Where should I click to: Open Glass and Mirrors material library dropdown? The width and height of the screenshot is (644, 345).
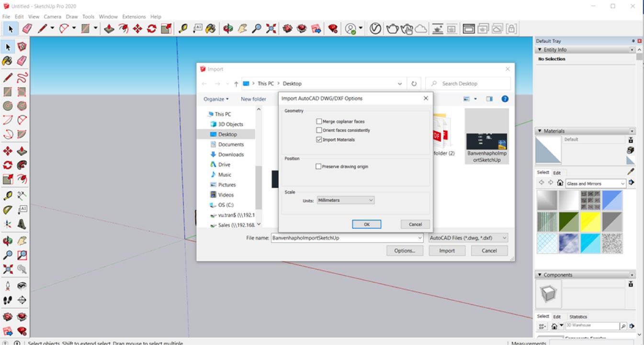(596, 183)
